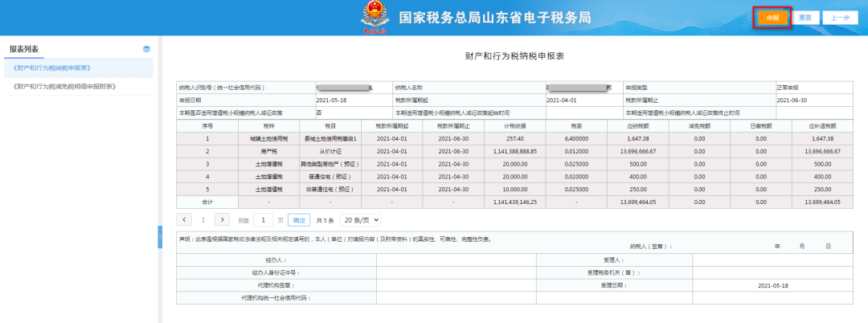Click the 减免税额 column header
This screenshot has height=323, width=868.
tap(699, 125)
